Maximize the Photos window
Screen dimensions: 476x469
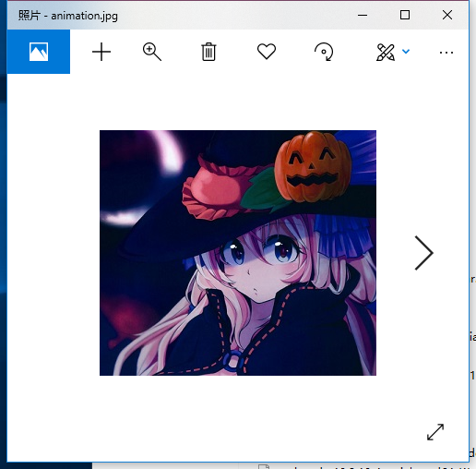point(405,15)
